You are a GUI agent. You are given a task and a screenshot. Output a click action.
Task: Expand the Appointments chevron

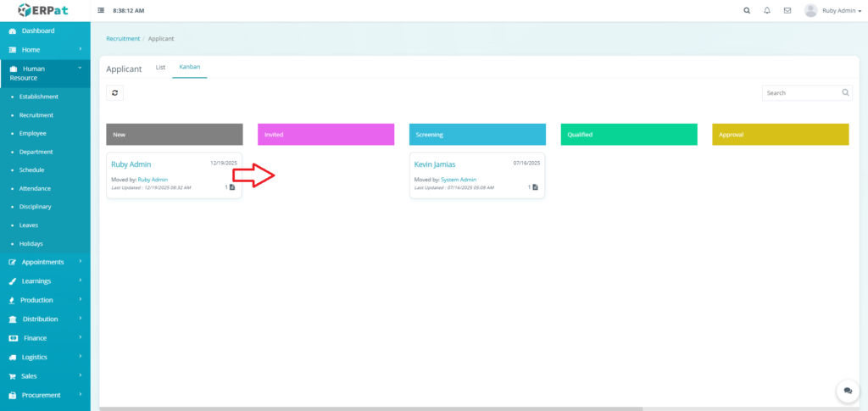point(81,261)
